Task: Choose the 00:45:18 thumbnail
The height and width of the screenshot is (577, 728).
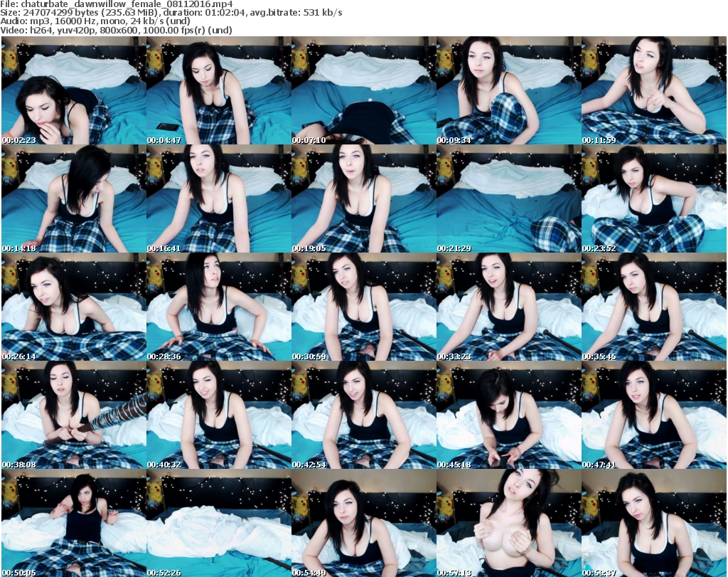Action: 509,415
